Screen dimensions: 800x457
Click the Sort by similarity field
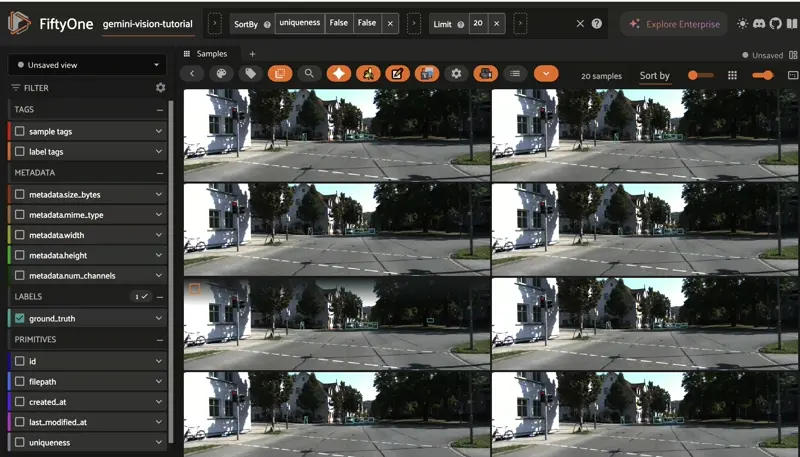tap(655, 76)
